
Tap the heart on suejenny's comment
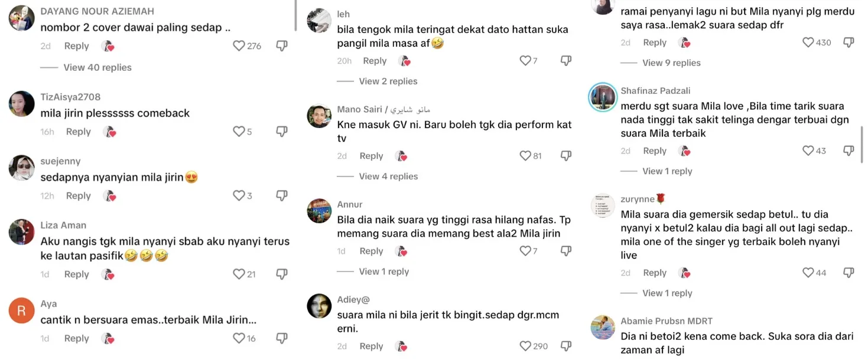point(239,196)
